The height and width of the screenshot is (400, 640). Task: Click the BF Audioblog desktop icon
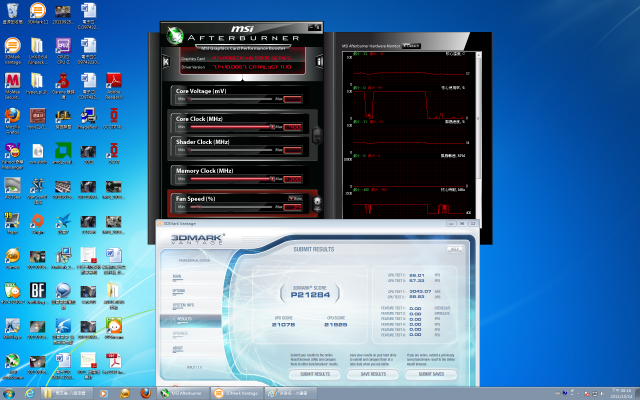(38, 294)
